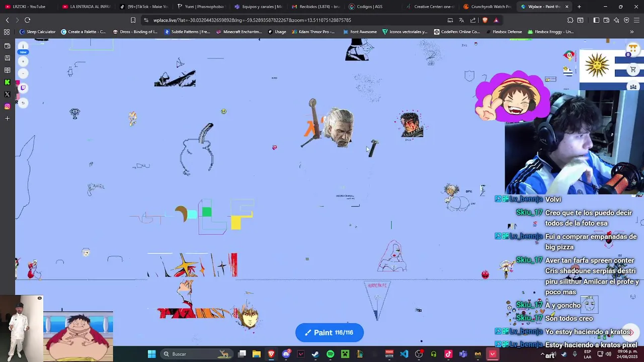Open the Font Awesome bookmark

(360, 32)
